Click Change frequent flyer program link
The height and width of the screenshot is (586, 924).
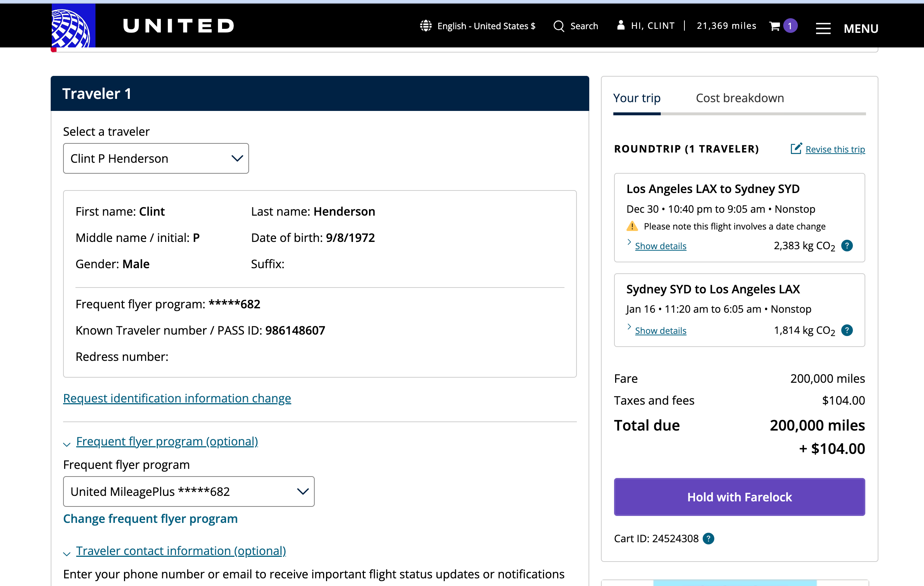[150, 518]
